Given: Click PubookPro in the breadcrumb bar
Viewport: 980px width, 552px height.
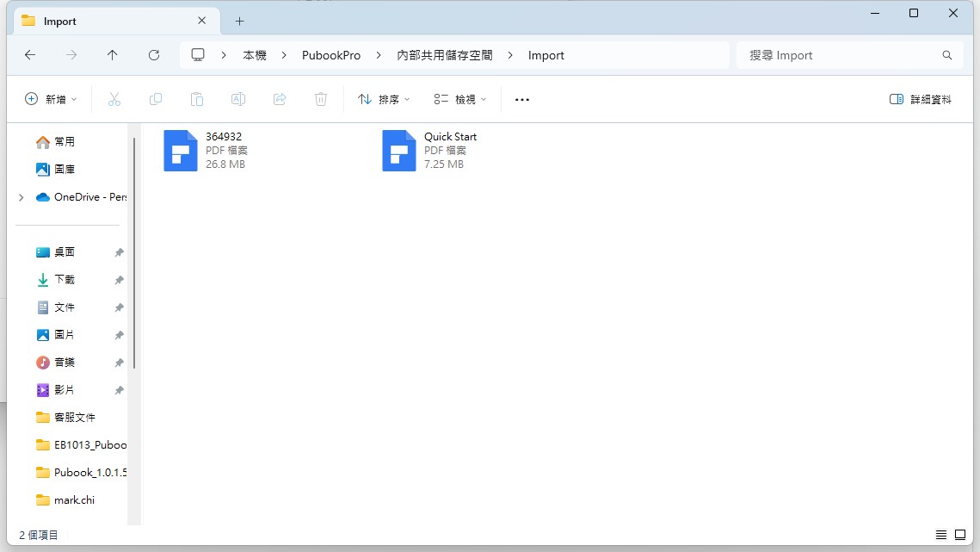Looking at the screenshot, I should 331,54.
